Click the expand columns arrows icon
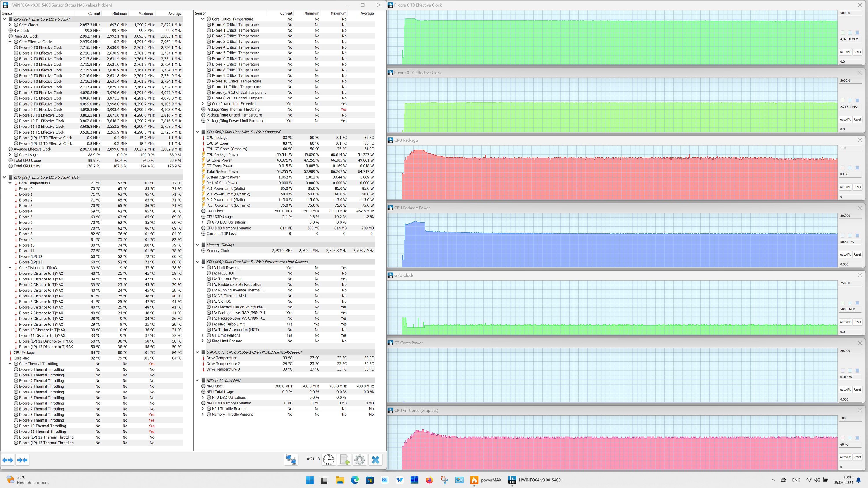The image size is (868, 488). (8, 460)
